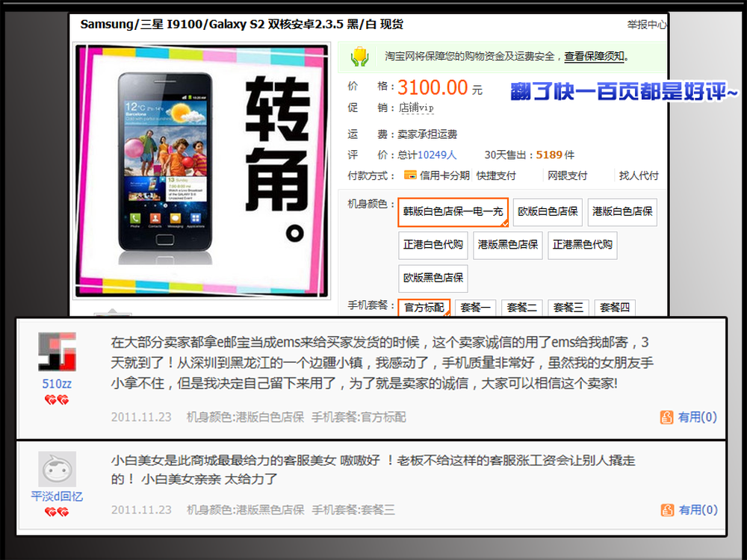Select 港版黑色店保 color option
The image size is (747, 560).
pyautogui.click(x=508, y=245)
